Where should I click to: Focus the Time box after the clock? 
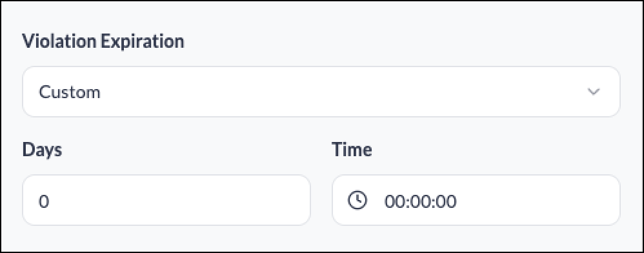pos(476,200)
